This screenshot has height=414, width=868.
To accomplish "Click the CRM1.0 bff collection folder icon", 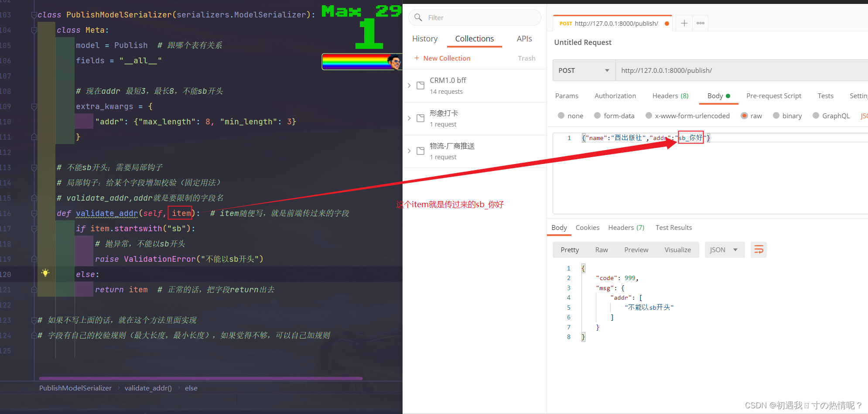I will point(420,85).
